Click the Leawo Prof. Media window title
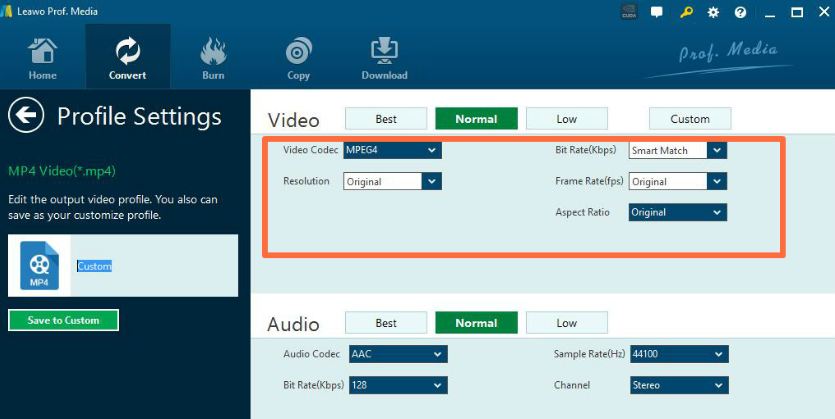 point(58,11)
